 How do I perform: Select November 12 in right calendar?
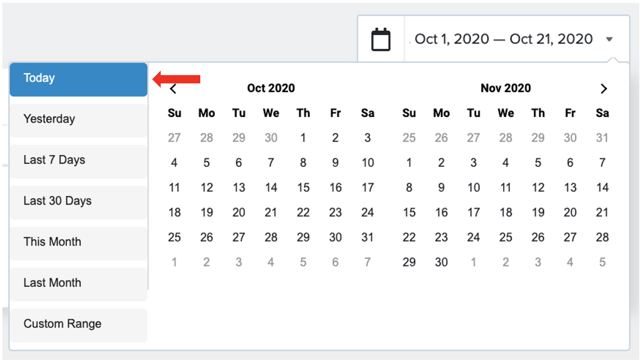(538, 188)
